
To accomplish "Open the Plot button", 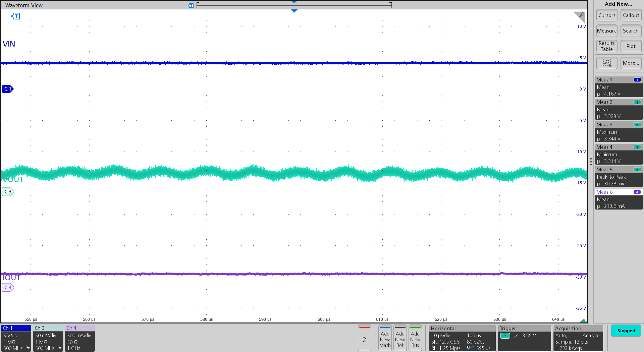I will 631,46.
